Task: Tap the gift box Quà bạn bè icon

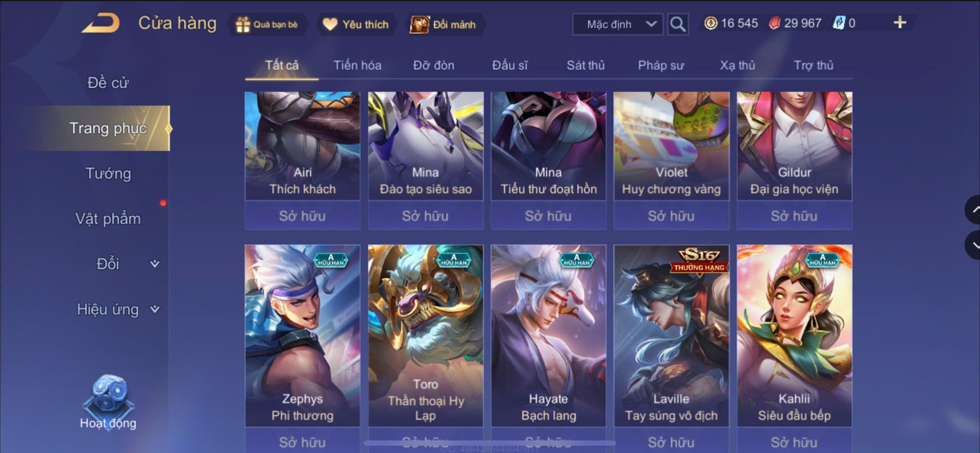Action: (243, 25)
